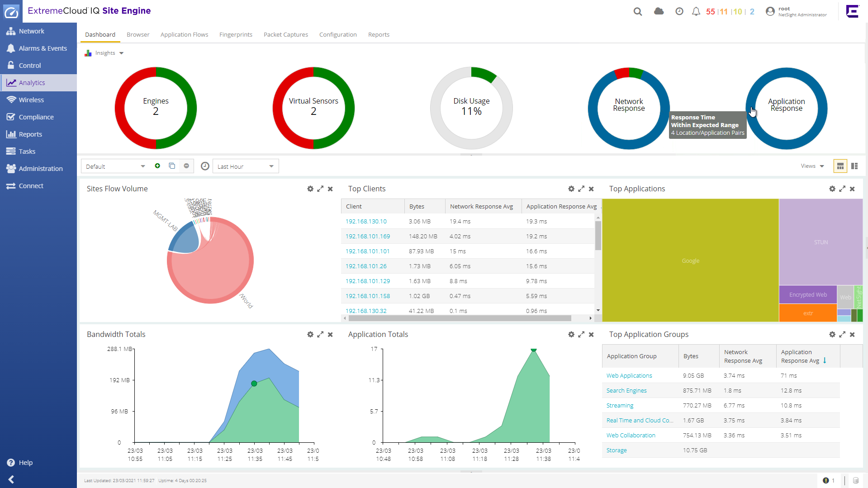Copy the Default dashboard layout
868x488 pixels.
(172, 166)
